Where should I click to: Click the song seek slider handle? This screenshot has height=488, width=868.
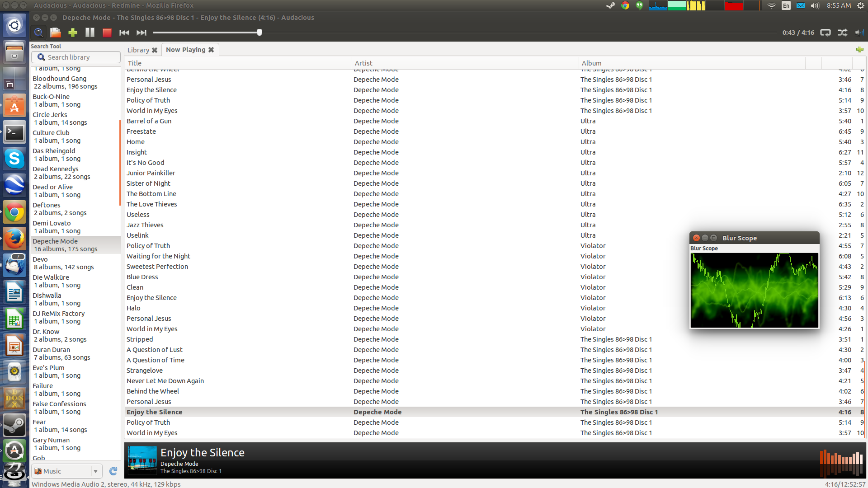point(259,33)
